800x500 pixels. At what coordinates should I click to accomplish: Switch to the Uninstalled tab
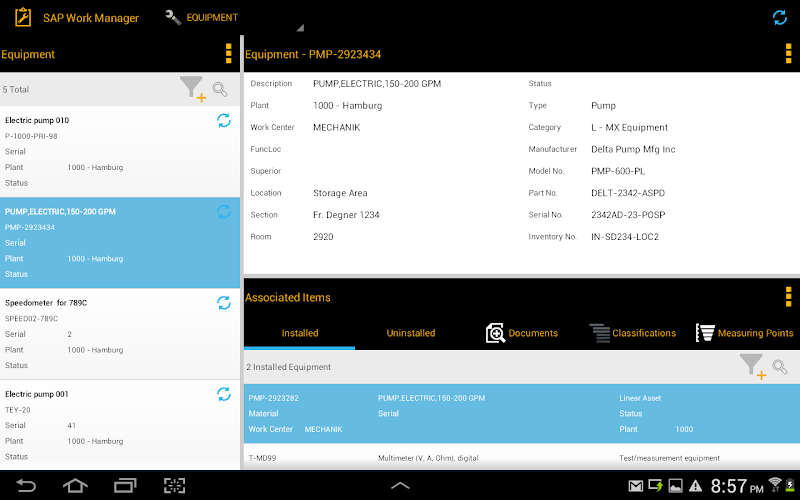[411, 333]
